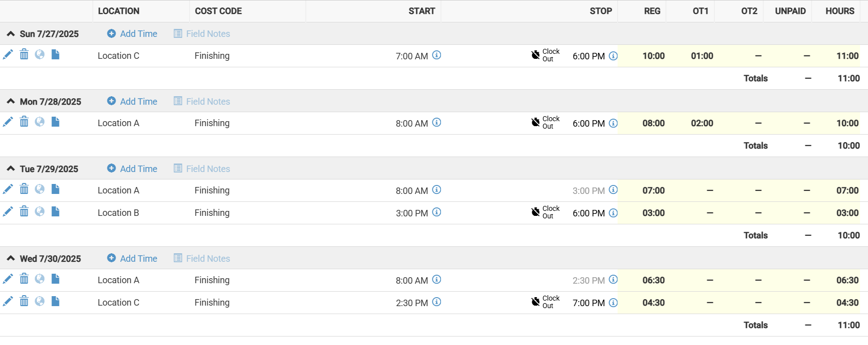This screenshot has height=345, width=868.
Task: Click Add Time for Tue 7/29/2025
Action: (132, 169)
